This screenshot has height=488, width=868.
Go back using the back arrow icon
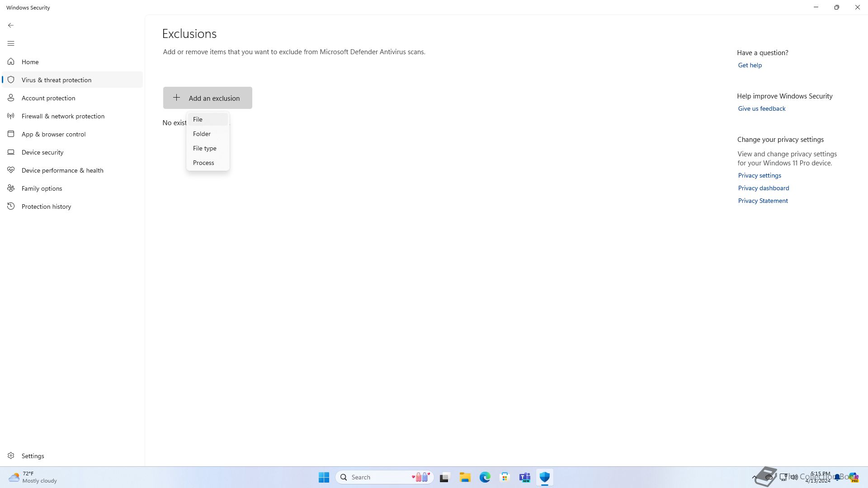11,25
